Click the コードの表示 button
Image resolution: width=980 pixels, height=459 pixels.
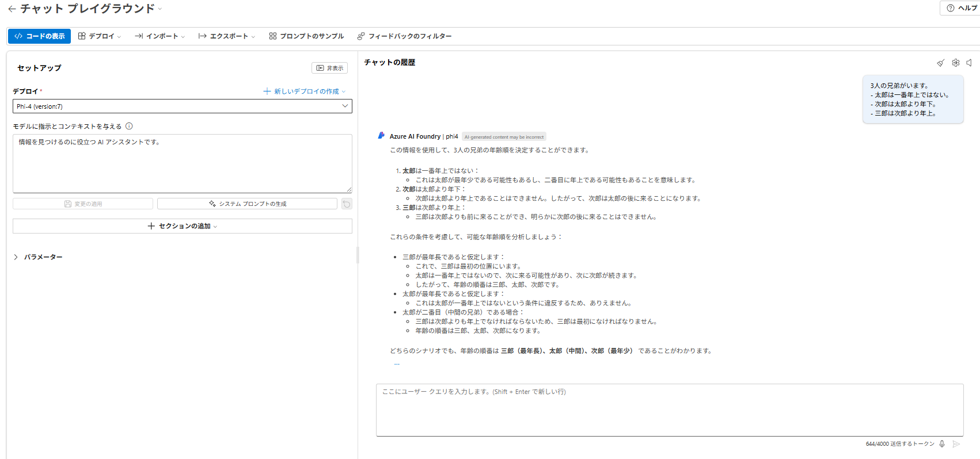[39, 36]
